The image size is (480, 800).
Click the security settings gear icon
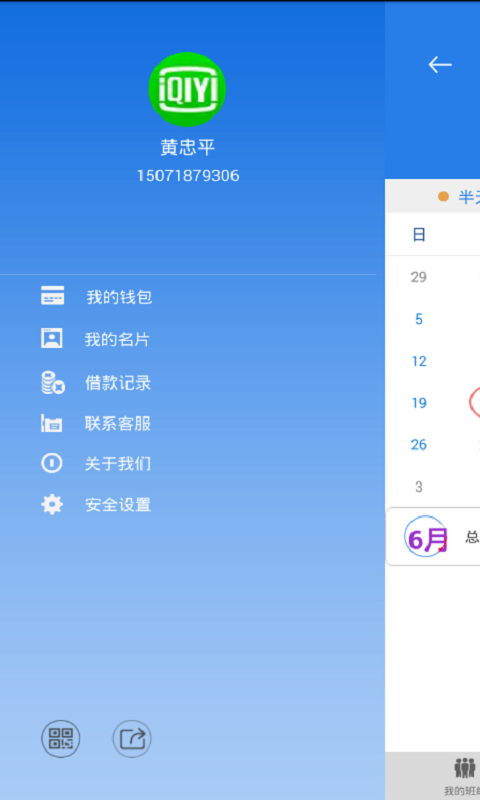tap(52, 504)
